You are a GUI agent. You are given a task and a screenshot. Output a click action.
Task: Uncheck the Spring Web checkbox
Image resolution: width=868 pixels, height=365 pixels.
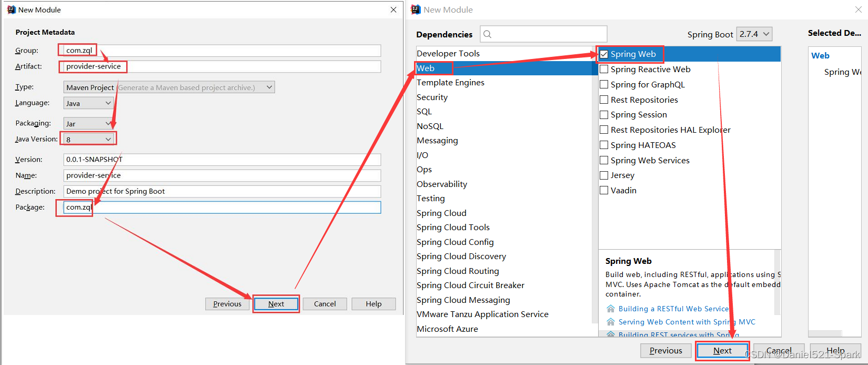(x=604, y=54)
